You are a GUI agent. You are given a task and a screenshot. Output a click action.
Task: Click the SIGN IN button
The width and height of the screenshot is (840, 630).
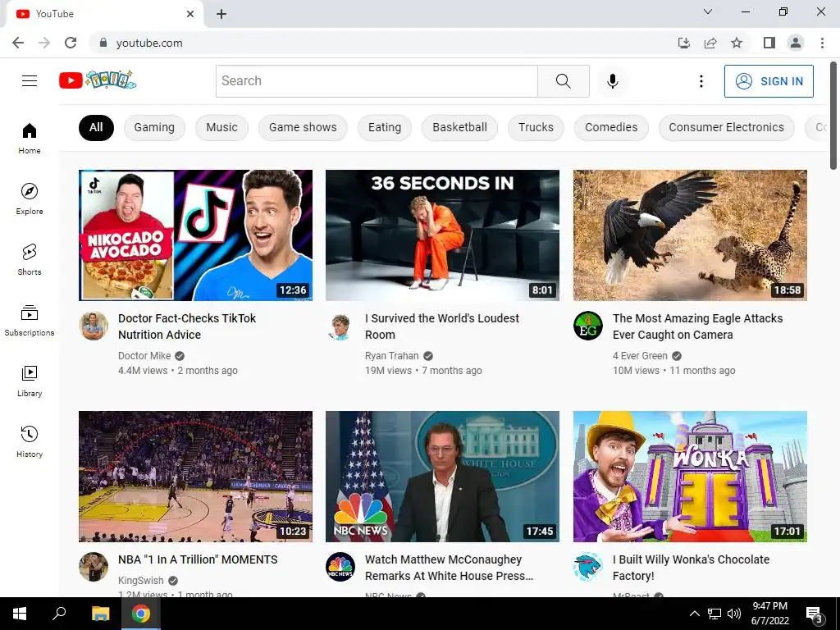coord(769,81)
